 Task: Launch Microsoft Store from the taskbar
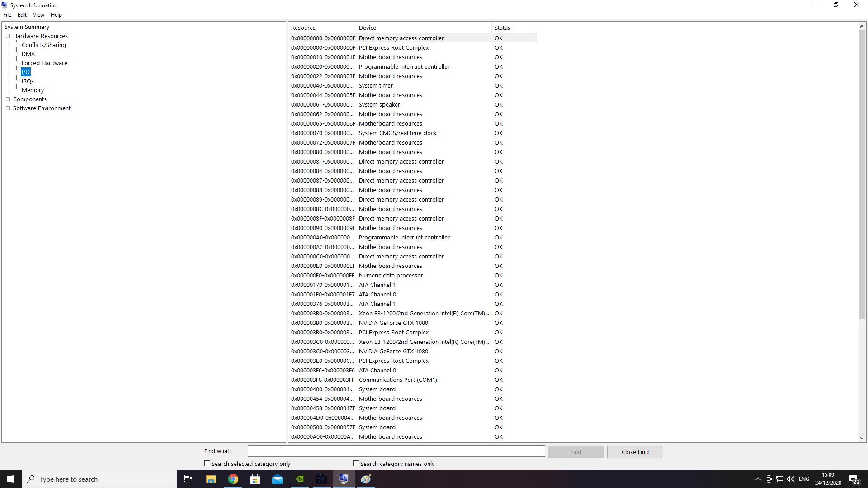(x=255, y=479)
